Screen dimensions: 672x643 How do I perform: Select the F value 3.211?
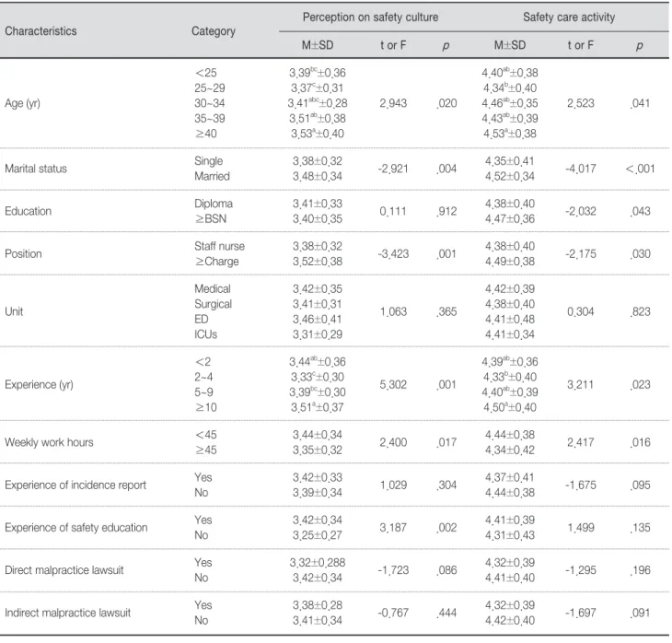point(581,385)
